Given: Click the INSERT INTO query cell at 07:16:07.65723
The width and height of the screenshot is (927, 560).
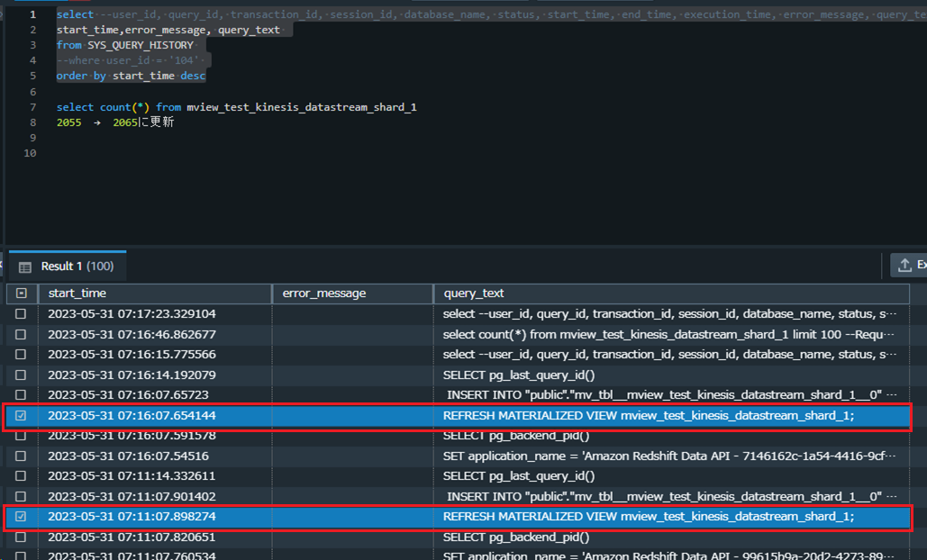Looking at the screenshot, I should pyautogui.click(x=672, y=394).
